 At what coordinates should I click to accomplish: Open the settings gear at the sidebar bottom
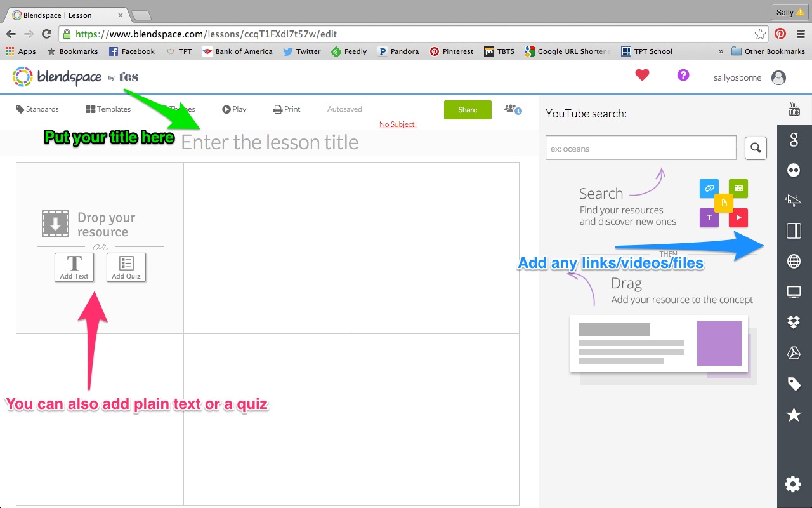(792, 484)
